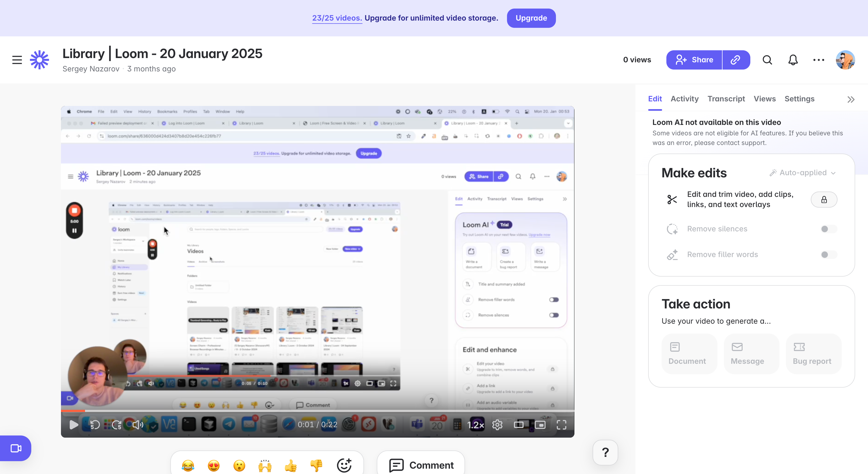Toggle Remove silences switch
This screenshot has height=474, width=868.
[829, 229]
